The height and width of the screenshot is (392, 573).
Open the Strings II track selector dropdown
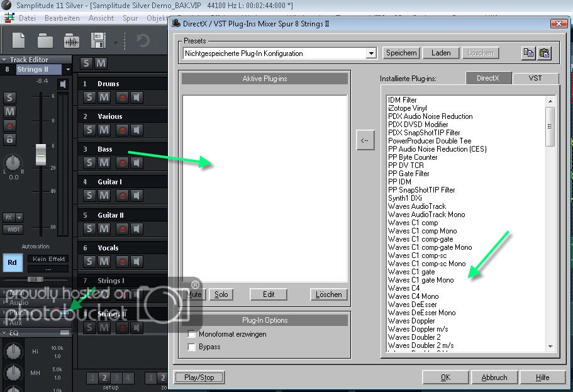coord(68,69)
